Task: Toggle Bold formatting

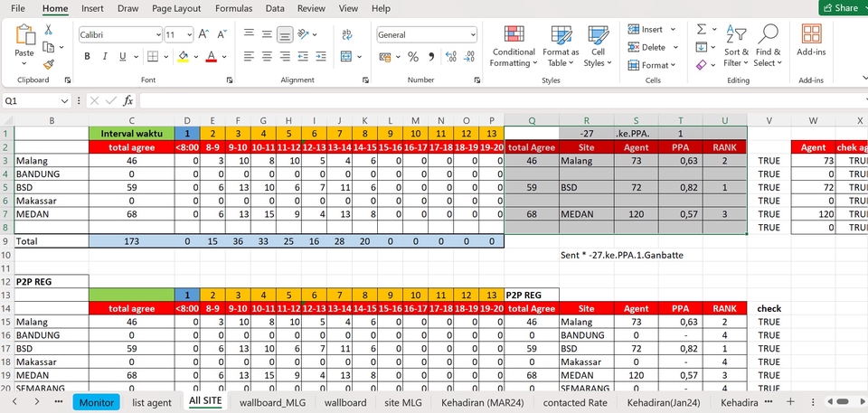Action: pyautogui.click(x=87, y=56)
